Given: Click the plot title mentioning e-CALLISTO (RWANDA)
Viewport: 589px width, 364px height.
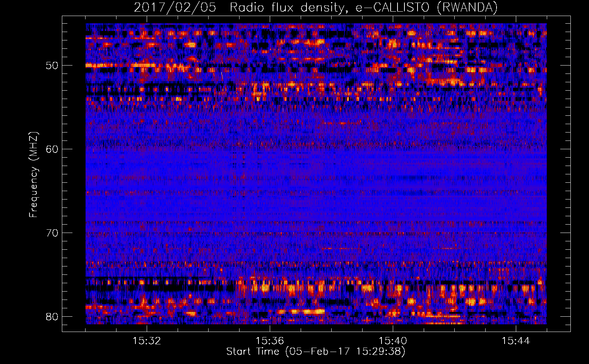Looking at the screenshot, I should pyautogui.click(x=316, y=7).
